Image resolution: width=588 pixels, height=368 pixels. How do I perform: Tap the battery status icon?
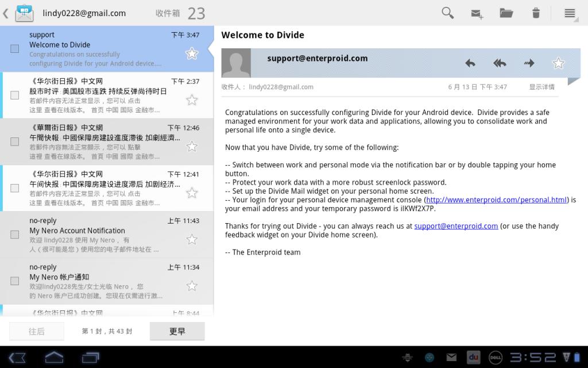[576, 357]
